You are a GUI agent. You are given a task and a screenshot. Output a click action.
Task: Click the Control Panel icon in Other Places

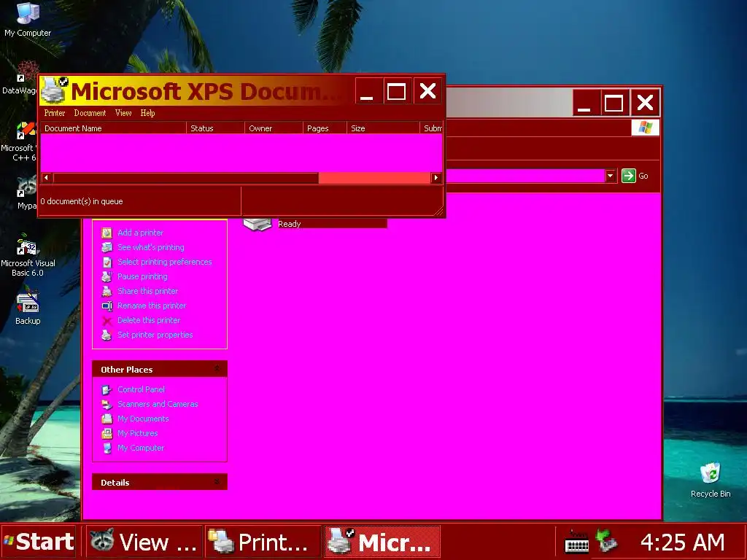pyautogui.click(x=107, y=389)
